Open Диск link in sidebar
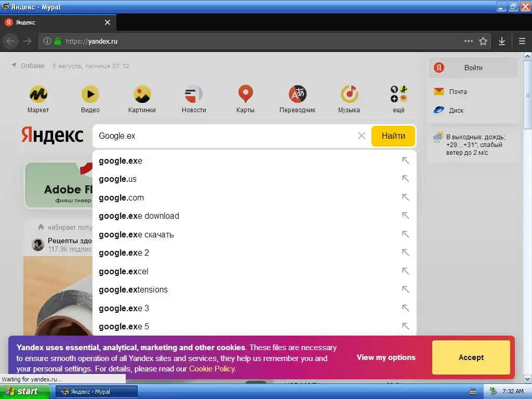This screenshot has height=399, width=532. coord(448,110)
